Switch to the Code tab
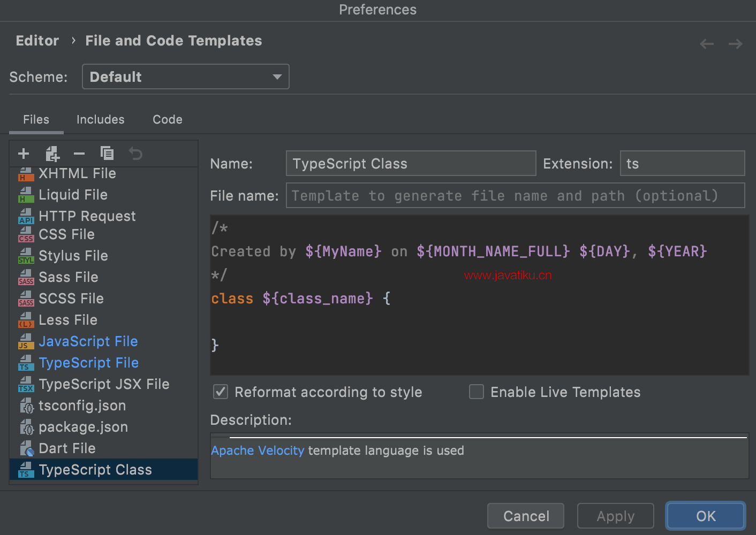The image size is (756, 535). click(x=168, y=120)
